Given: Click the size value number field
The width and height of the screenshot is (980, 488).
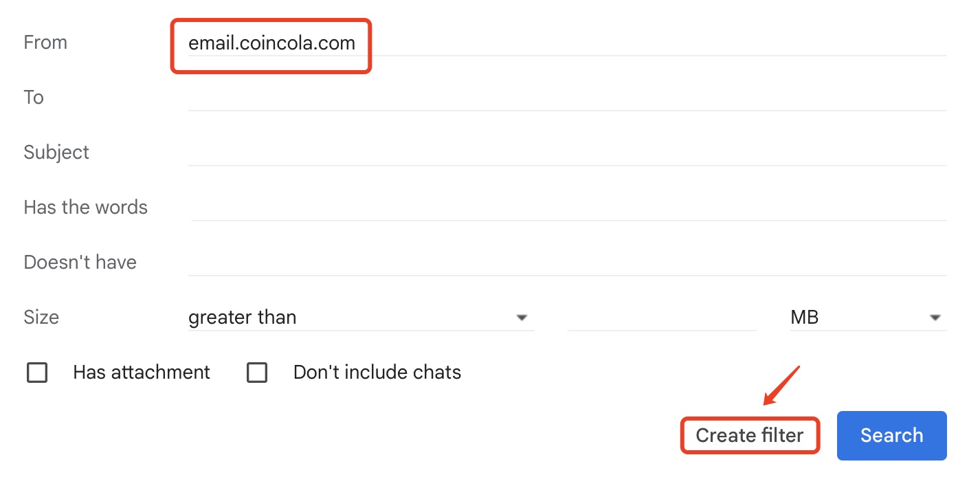Looking at the screenshot, I should click(x=662, y=318).
